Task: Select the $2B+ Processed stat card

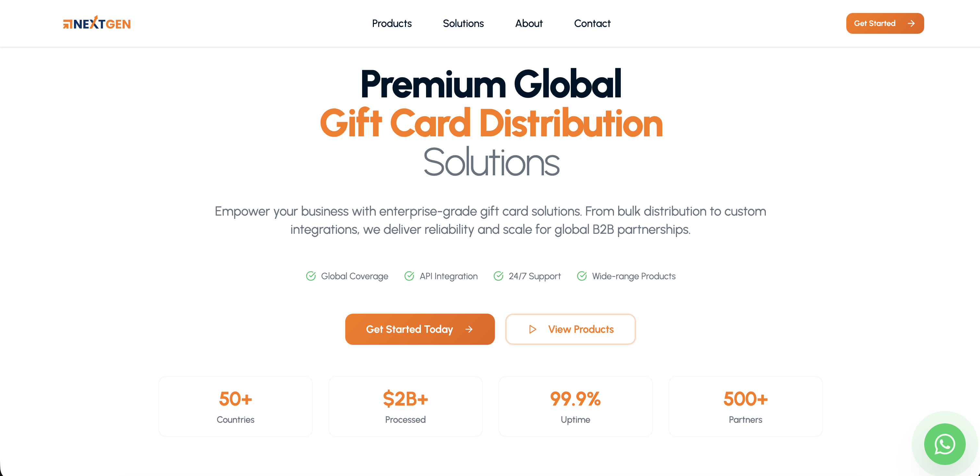Action: (x=405, y=406)
